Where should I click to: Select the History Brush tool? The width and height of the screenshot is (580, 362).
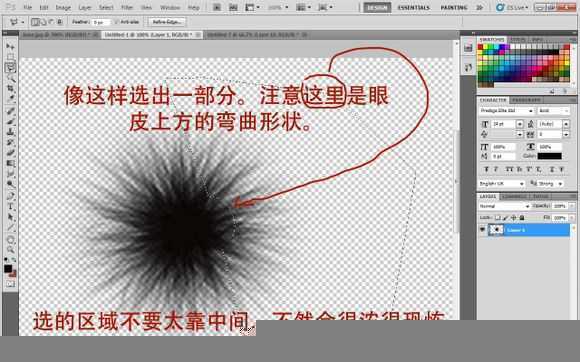click(x=10, y=143)
